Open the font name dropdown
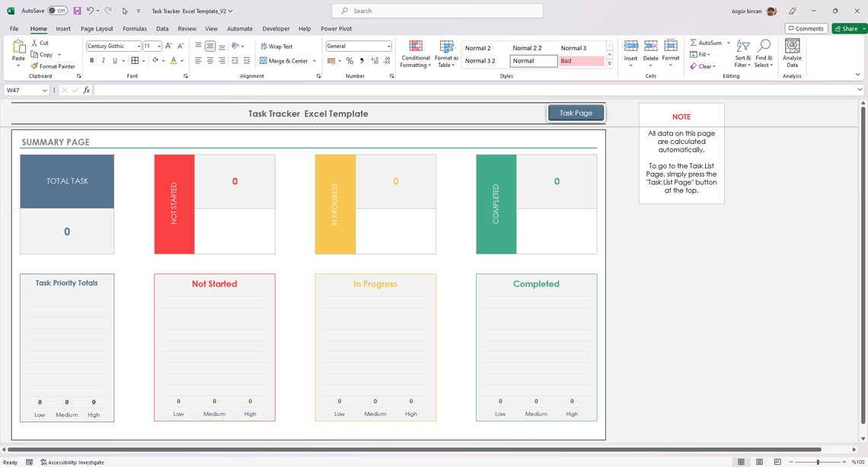Viewport: 868px width, 467px height. pos(140,46)
